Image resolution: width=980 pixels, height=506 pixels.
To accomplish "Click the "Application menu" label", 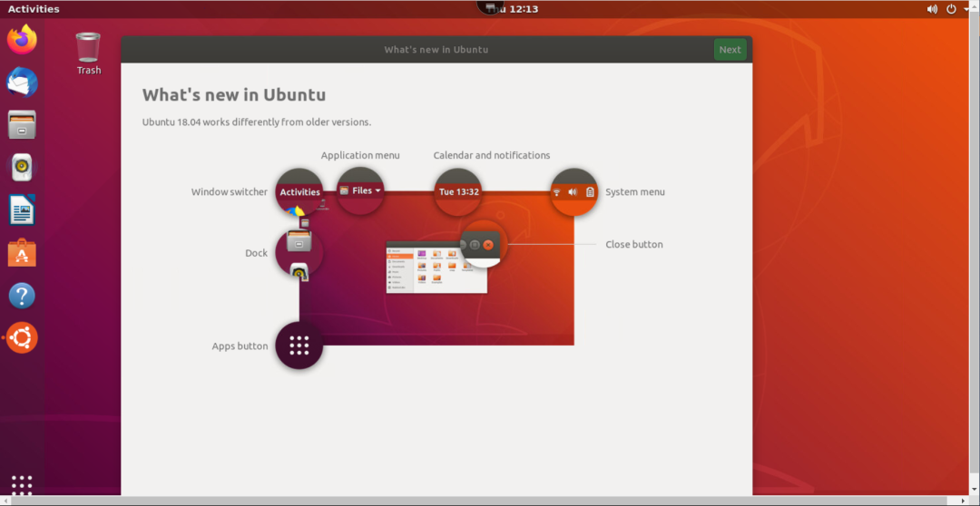I will (360, 155).
